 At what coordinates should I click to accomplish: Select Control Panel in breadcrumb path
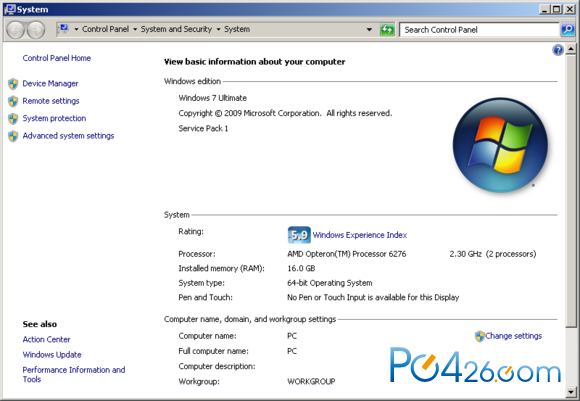(x=105, y=29)
